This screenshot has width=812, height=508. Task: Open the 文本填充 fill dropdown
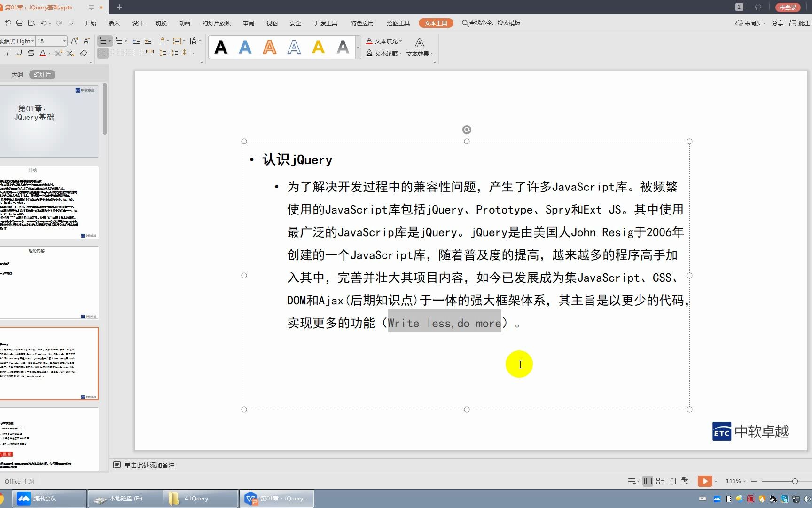point(384,41)
